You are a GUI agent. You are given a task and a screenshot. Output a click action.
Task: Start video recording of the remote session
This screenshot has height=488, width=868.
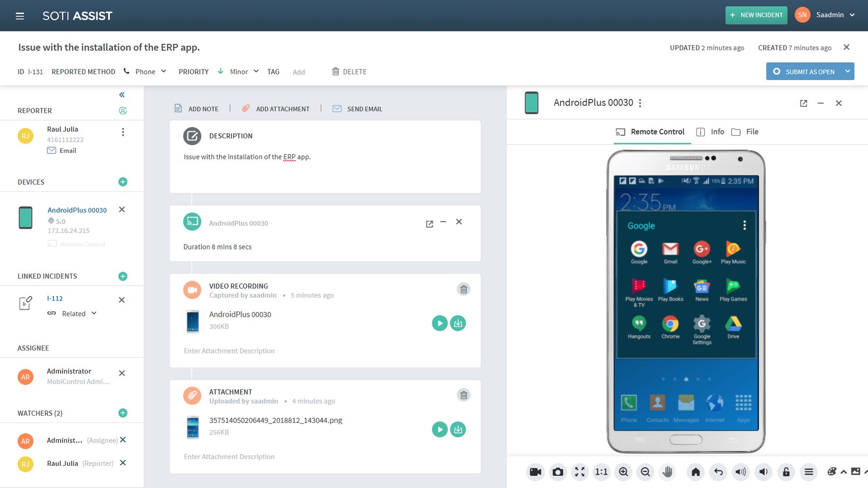[535, 472]
